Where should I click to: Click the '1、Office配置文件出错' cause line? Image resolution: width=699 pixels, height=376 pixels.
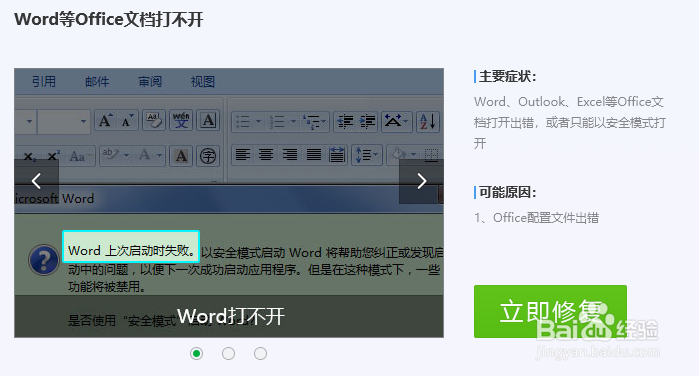pos(536,218)
